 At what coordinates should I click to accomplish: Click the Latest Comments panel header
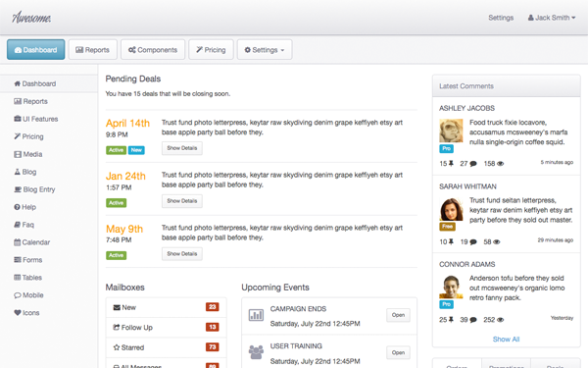click(507, 86)
